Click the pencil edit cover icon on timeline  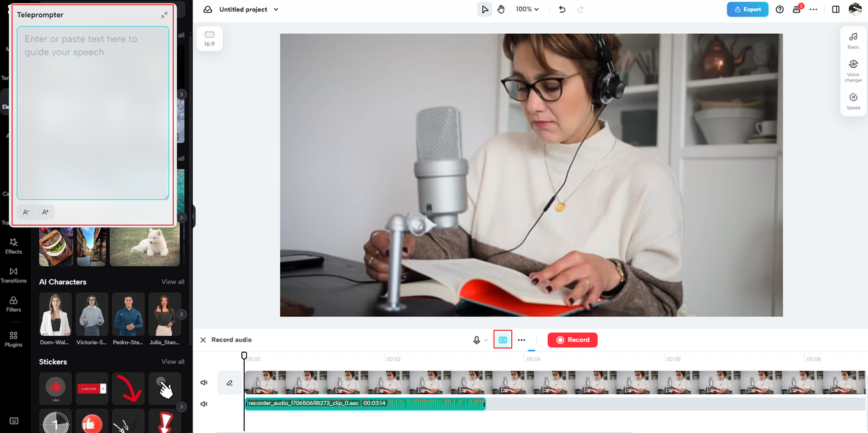point(230,383)
